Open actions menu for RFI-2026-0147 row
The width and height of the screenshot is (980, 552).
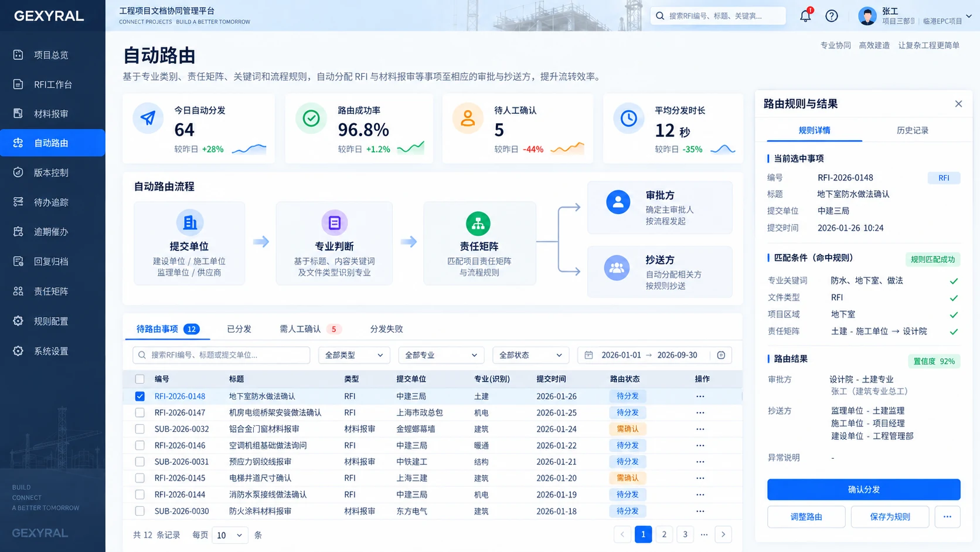tap(700, 412)
